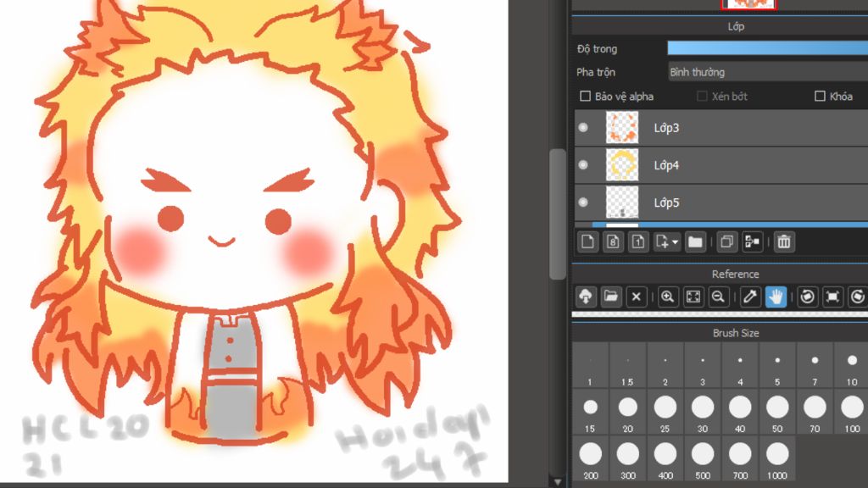Check the Khóa lock checkbox
Viewport: 868px width, 488px height.
coord(820,97)
